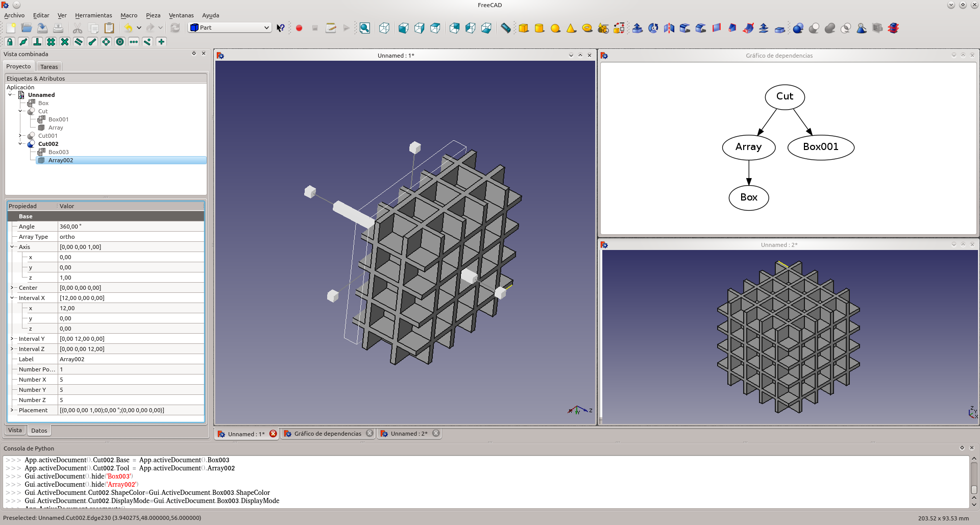
Task: Collapse the Cut002 tree node
Action: (x=20, y=144)
